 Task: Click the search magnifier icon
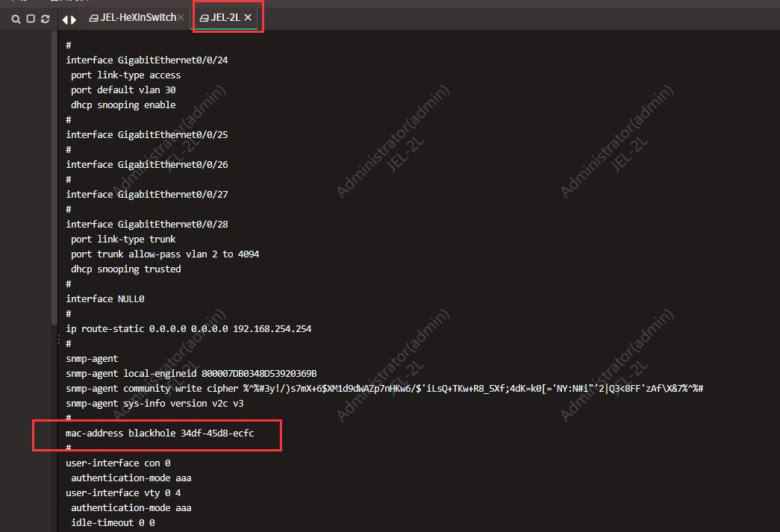point(16,19)
